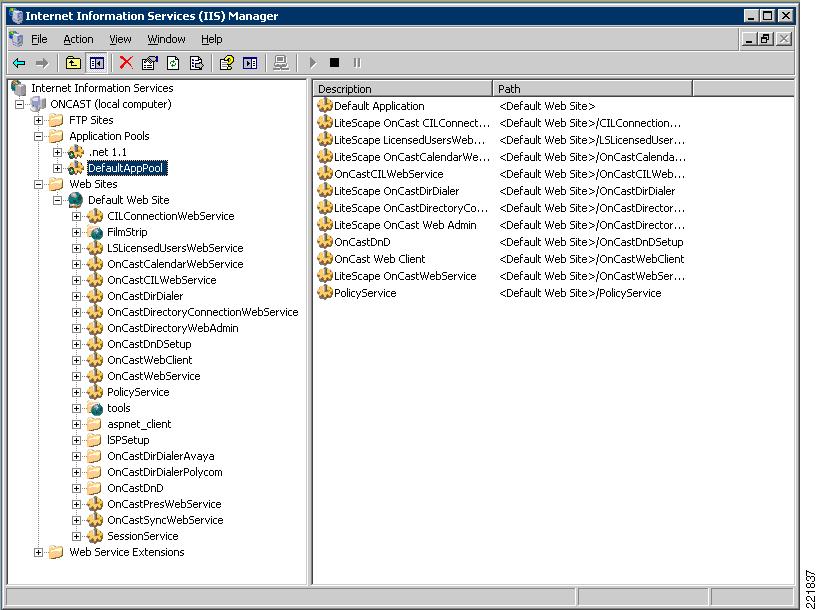Click the OnCastDnD gear icon in list
The image size is (817, 610).
(325, 241)
